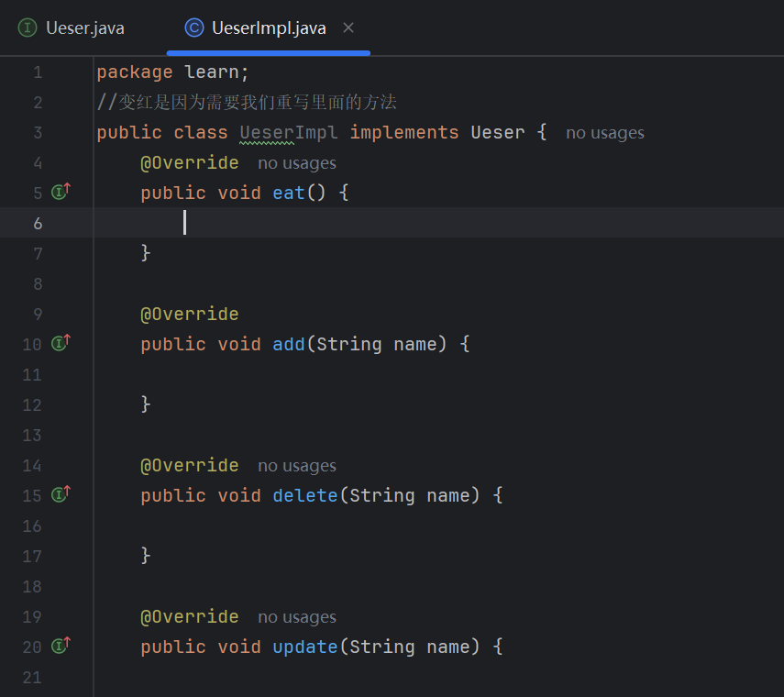Click line number 10 in the gutter

point(32,345)
